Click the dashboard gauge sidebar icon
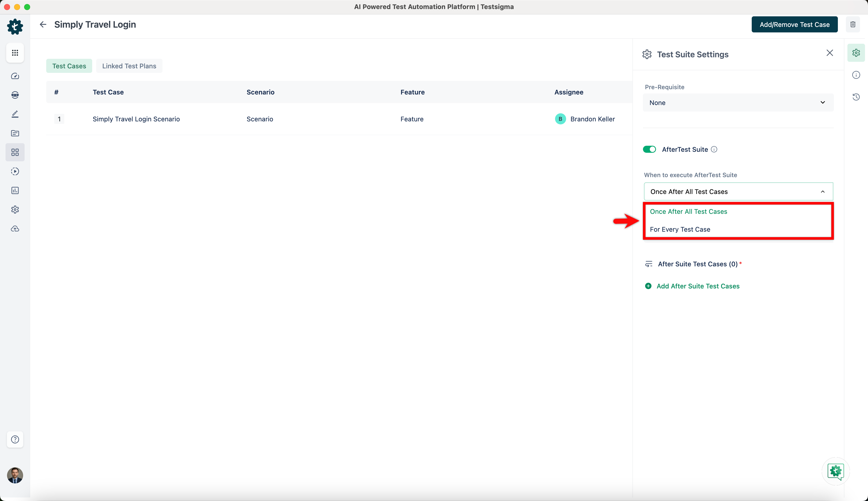 pyautogui.click(x=15, y=76)
